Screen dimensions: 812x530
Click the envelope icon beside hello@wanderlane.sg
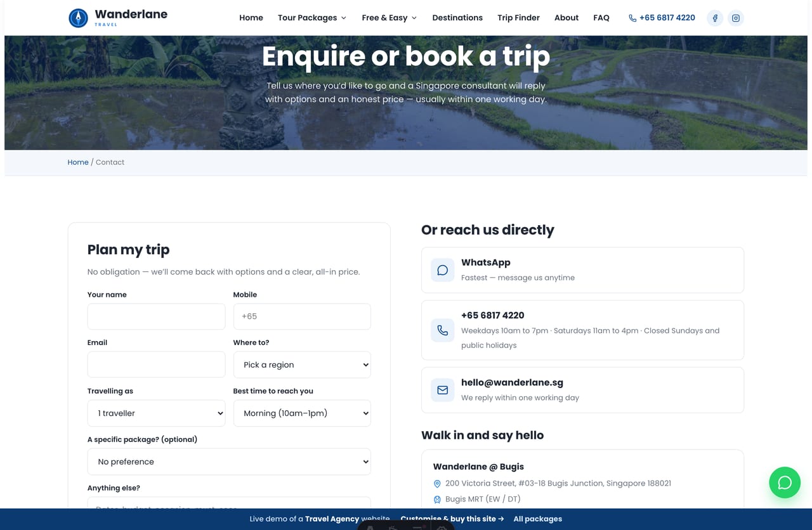443,390
